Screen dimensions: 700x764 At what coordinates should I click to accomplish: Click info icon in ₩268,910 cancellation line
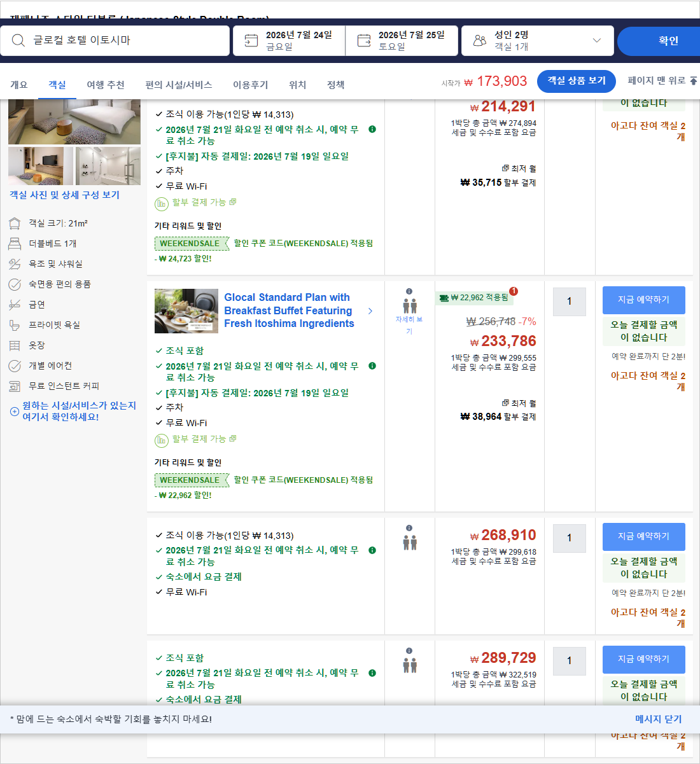372,550
